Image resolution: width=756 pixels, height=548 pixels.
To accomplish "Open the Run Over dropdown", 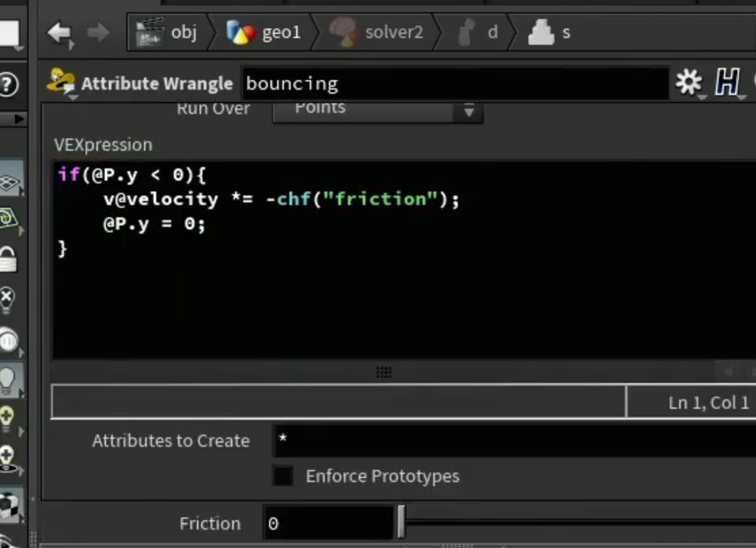I will coord(378,110).
